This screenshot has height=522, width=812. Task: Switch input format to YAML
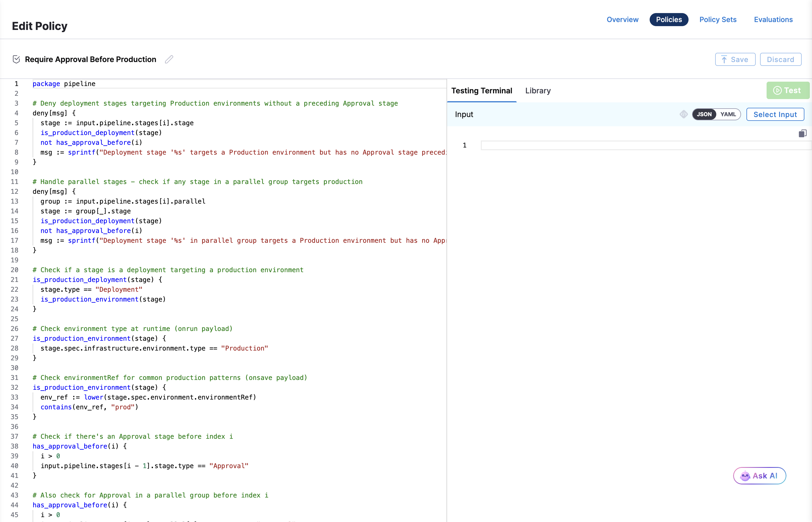click(x=728, y=114)
